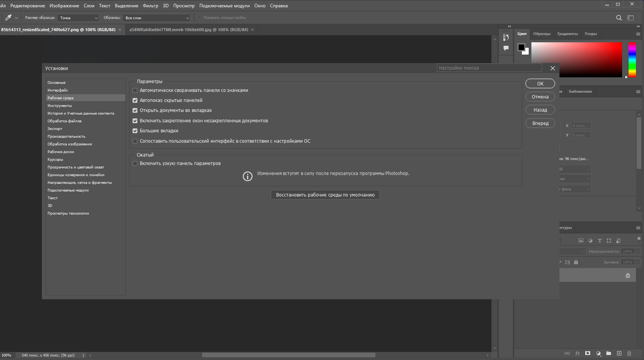The width and height of the screenshot is (644, 360).
Task: Collapse the icon panel dock arrows
Action: click(x=510, y=26)
